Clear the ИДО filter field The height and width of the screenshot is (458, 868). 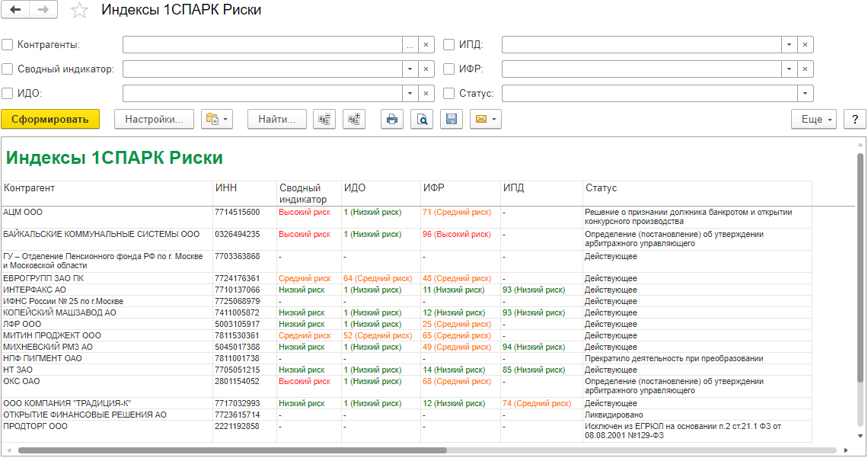(x=426, y=94)
